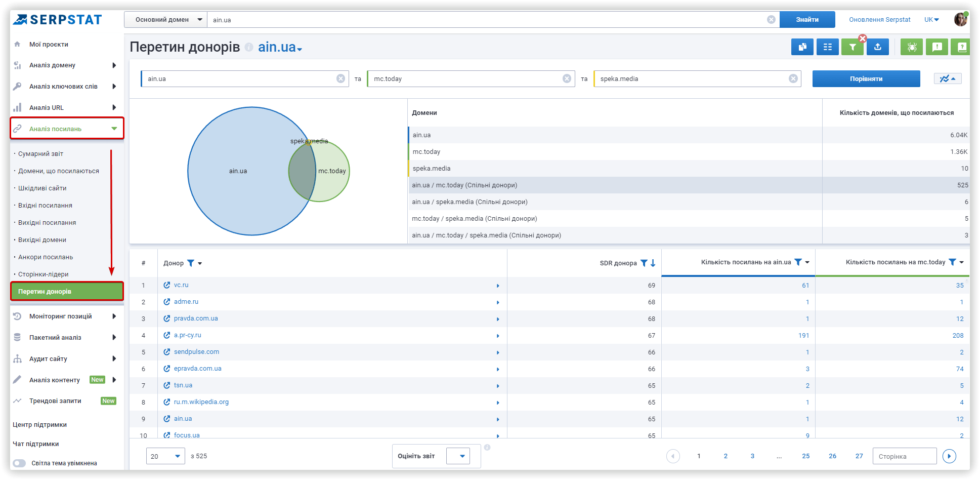Remove active filter via red X badge
This screenshot has width=980, height=480.
coord(863,38)
